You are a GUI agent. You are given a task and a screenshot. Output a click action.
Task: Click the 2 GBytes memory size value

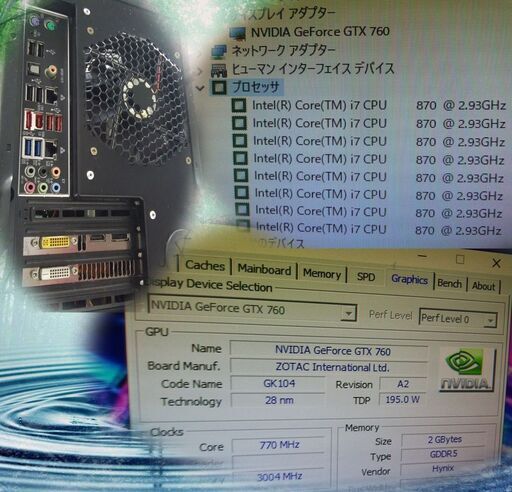point(444,440)
